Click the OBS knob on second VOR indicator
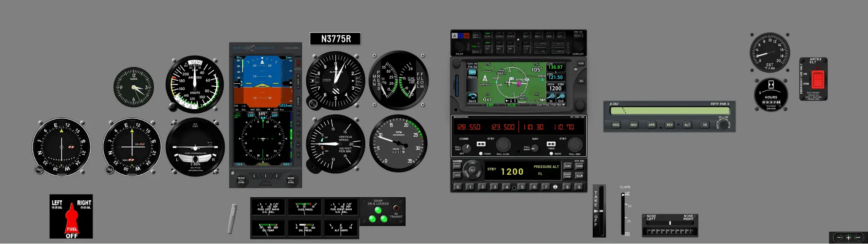The width and height of the screenshot is (868, 244). (109, 169)
